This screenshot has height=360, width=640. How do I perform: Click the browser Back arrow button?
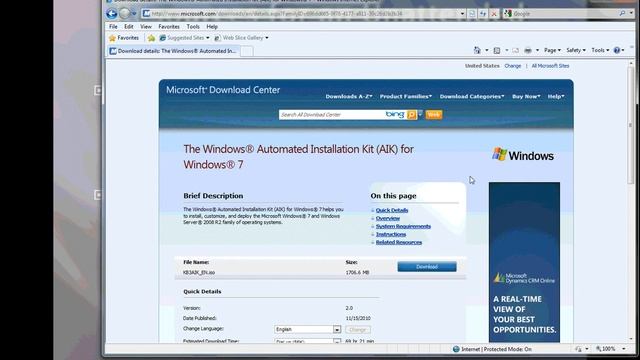[111, 13]
